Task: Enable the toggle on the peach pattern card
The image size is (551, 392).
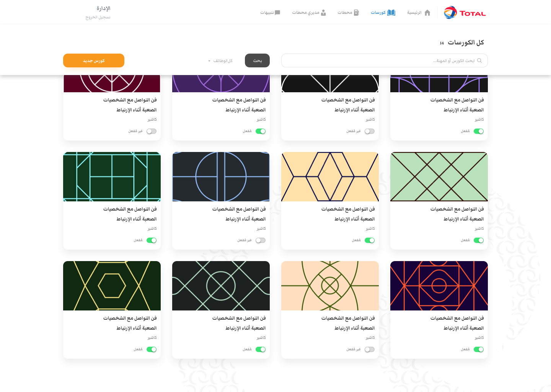Action: 369,349
